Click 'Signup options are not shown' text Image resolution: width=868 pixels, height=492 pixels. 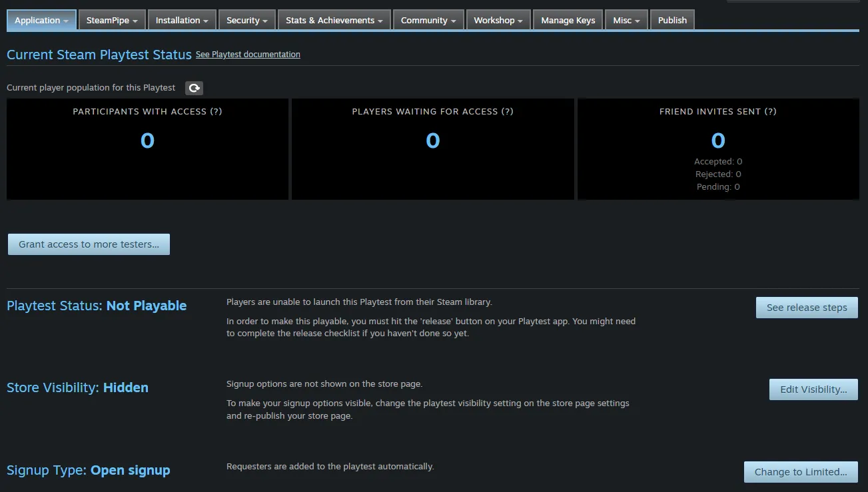tap(324, 384)
